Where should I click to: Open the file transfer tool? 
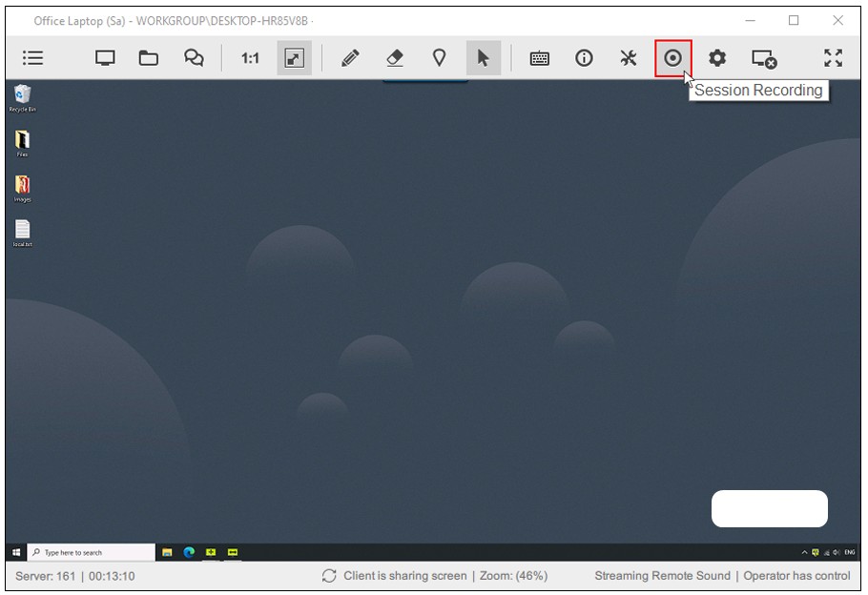point(148,58)
